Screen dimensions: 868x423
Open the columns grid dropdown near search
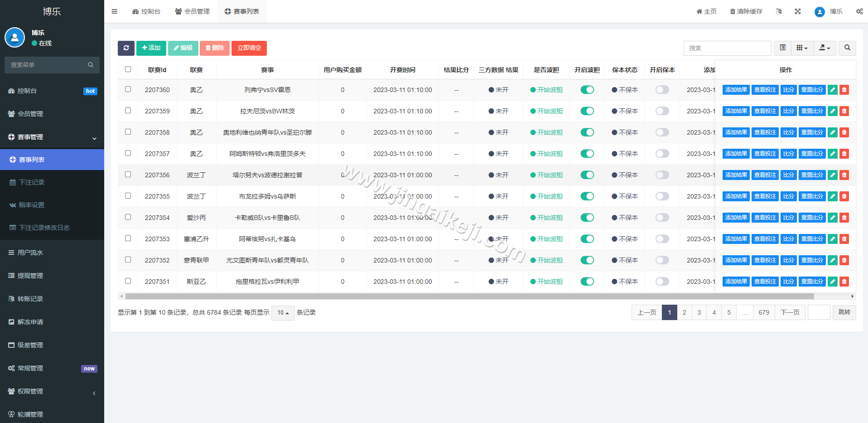tap(802, 48)
